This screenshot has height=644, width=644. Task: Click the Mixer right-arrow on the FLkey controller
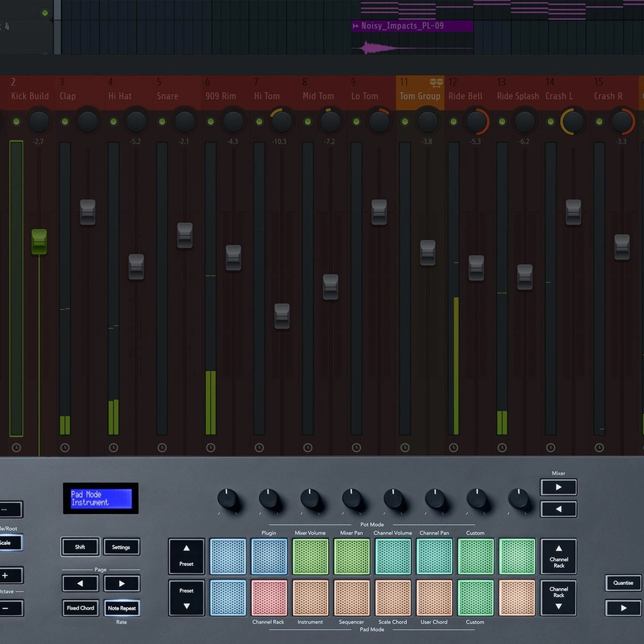click(558, 487)
